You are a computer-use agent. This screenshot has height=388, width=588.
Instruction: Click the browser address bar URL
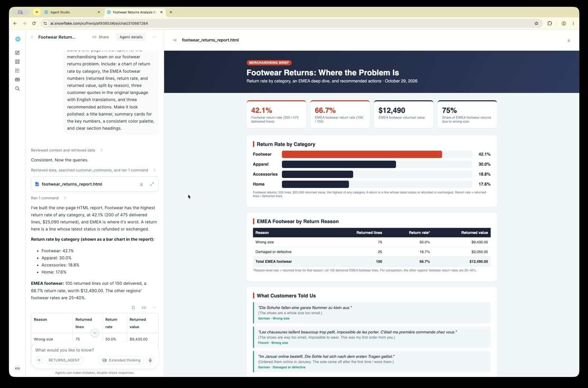99,23
